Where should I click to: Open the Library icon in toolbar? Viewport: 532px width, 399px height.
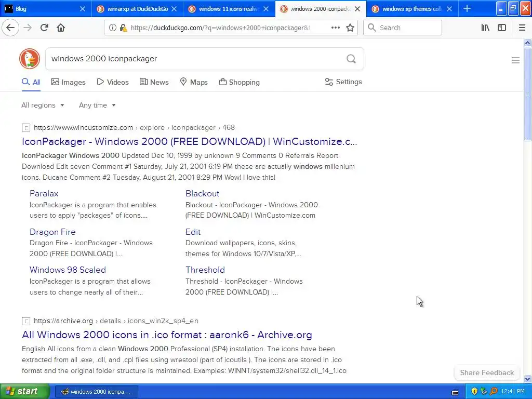pos(485,28)
